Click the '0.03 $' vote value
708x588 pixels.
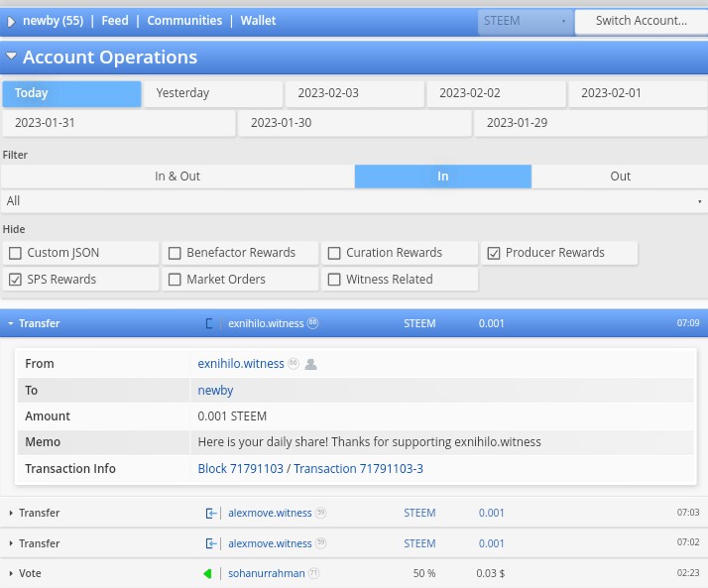491,573
